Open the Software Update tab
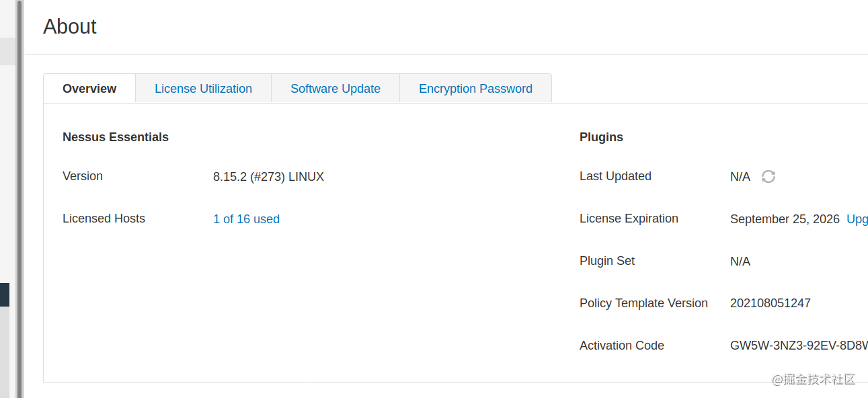Screen dimensions: 868x398 (336, 89)
